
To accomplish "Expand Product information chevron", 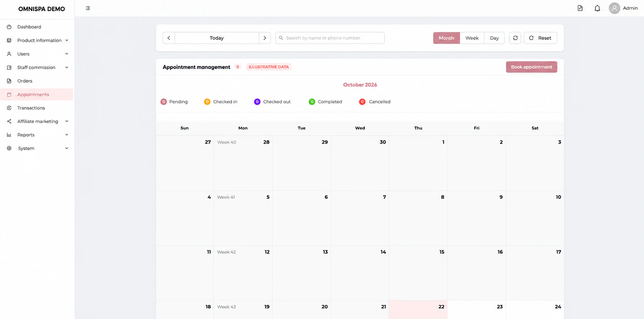I will tap(67, 40).
